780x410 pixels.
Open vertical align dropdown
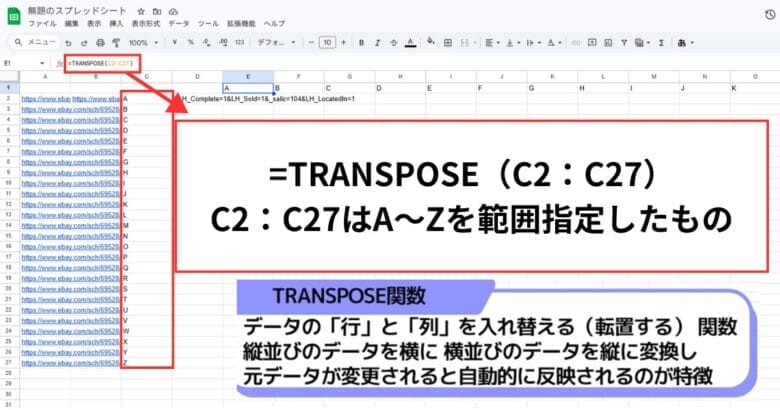[x=512, y=43]
